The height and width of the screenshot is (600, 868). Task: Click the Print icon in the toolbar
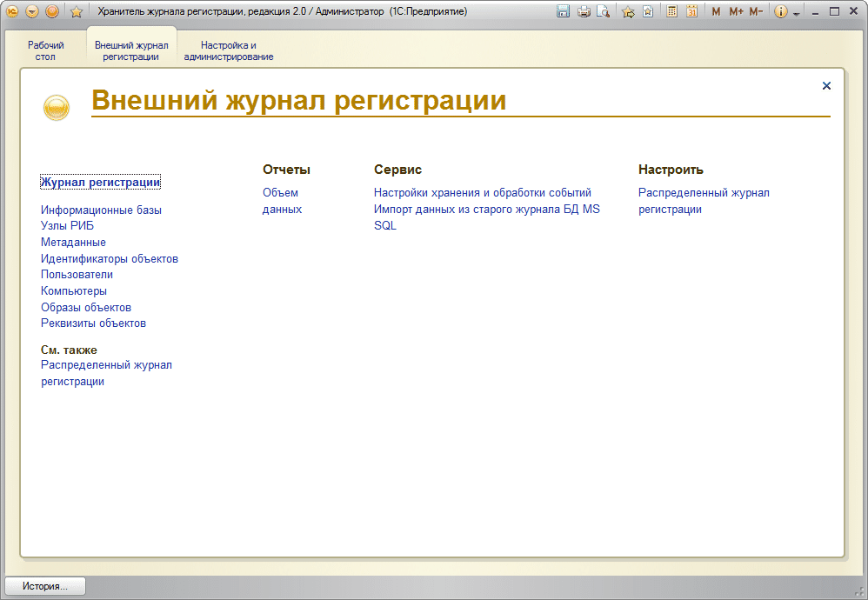584,11
